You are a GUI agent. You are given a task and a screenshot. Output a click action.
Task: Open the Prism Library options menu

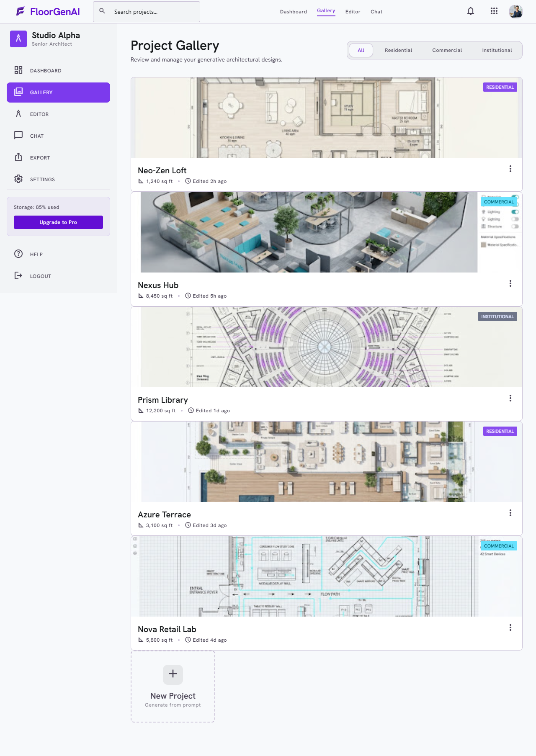point(510,399)
